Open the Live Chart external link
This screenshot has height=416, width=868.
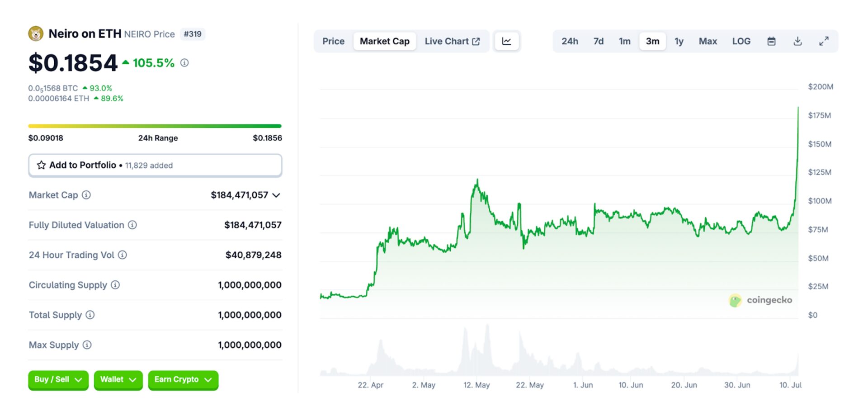(452, 41)
